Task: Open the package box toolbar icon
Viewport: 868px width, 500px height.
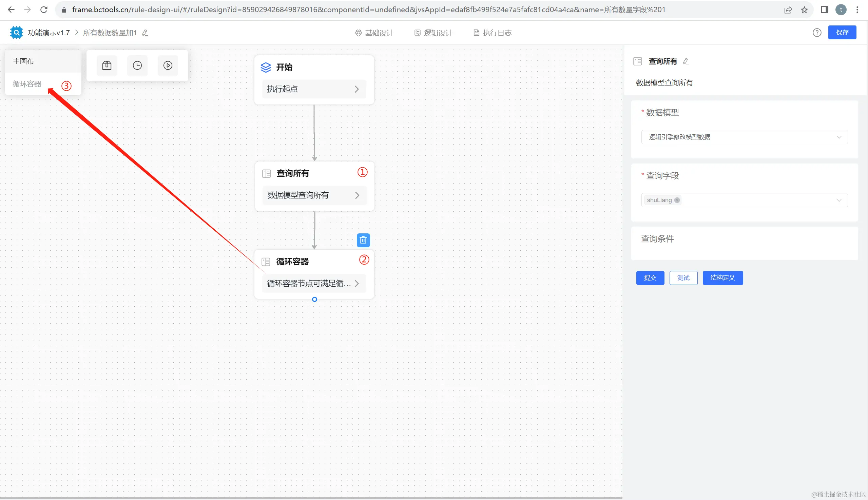Action: click(107, 65)
